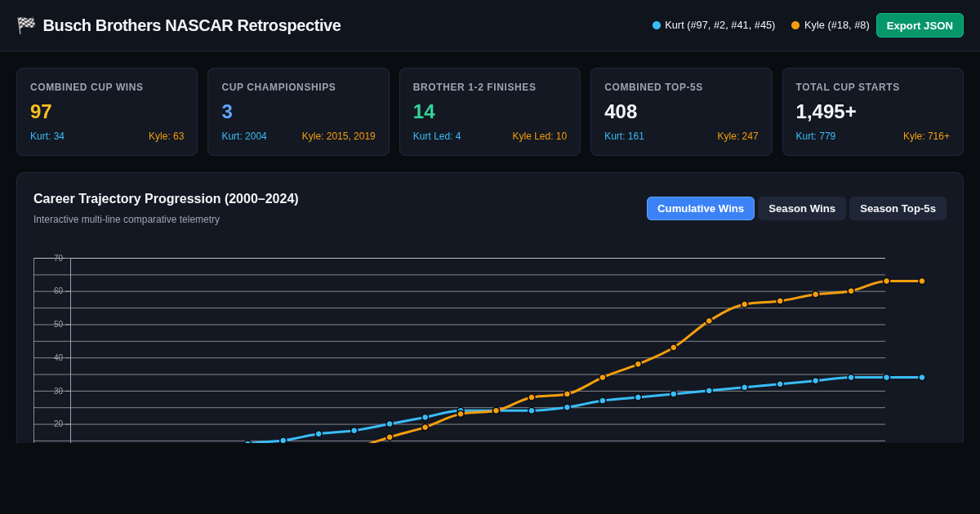This screenshot has width=980, height=514.
Task: Click Kyle: 2015, 2019 championship text
Action: click(339, 136)
